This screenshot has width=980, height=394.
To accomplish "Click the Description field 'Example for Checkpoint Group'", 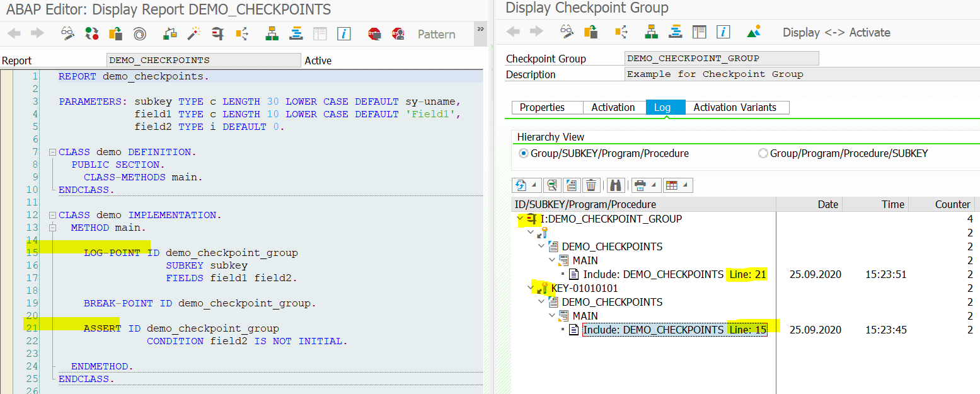I will coord(802,74).
